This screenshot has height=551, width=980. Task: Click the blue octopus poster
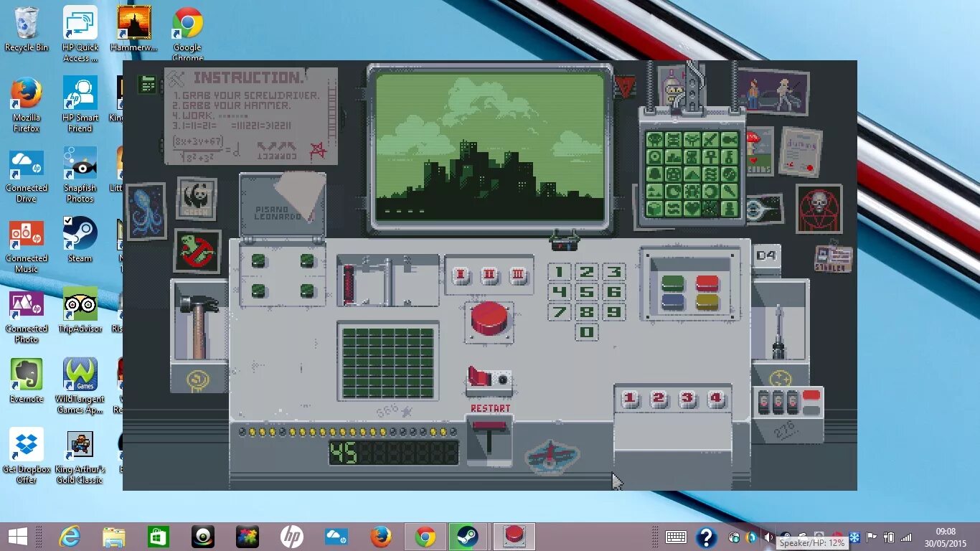click(146, 212)
